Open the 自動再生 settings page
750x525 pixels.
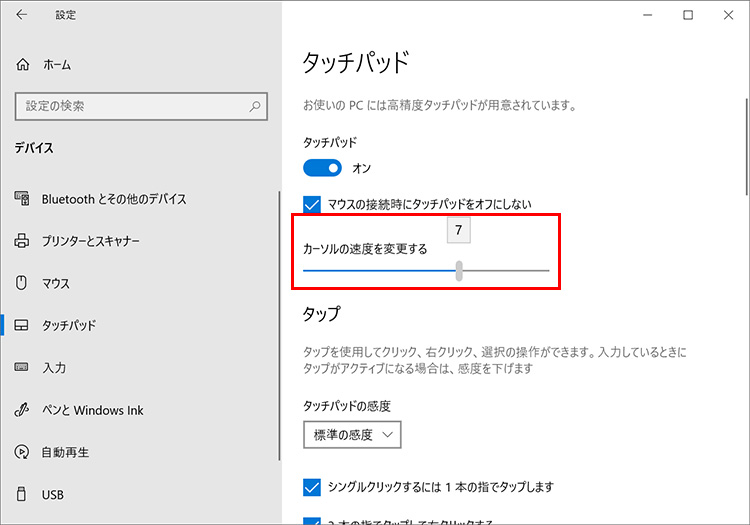click(65, 452)
